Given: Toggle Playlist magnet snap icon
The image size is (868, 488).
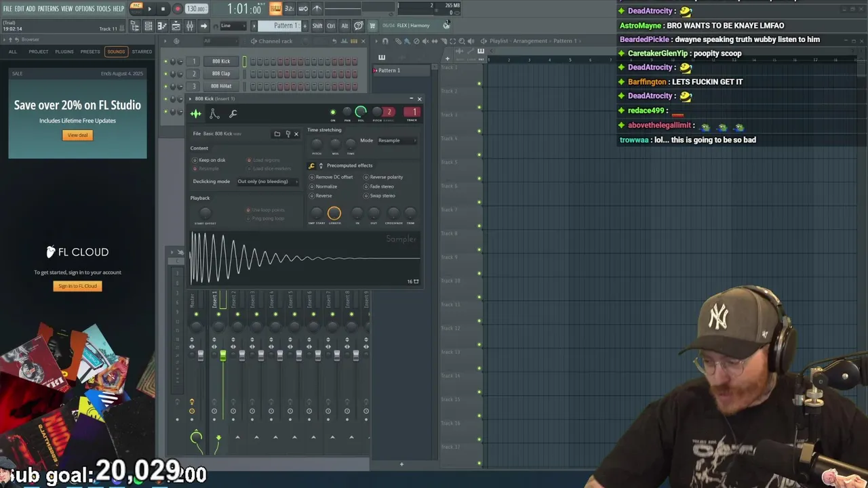Looking at the screenshot, I should 385,41.
